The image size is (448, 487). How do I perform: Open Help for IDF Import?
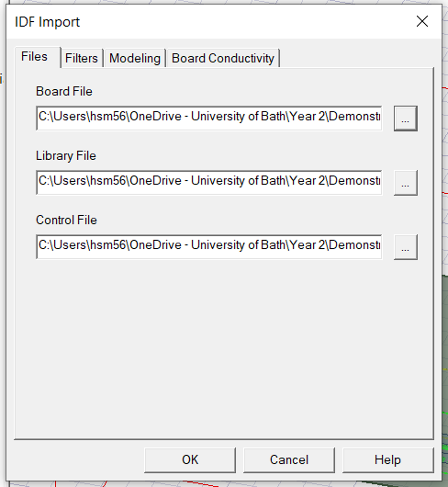(x=388, y=460)
